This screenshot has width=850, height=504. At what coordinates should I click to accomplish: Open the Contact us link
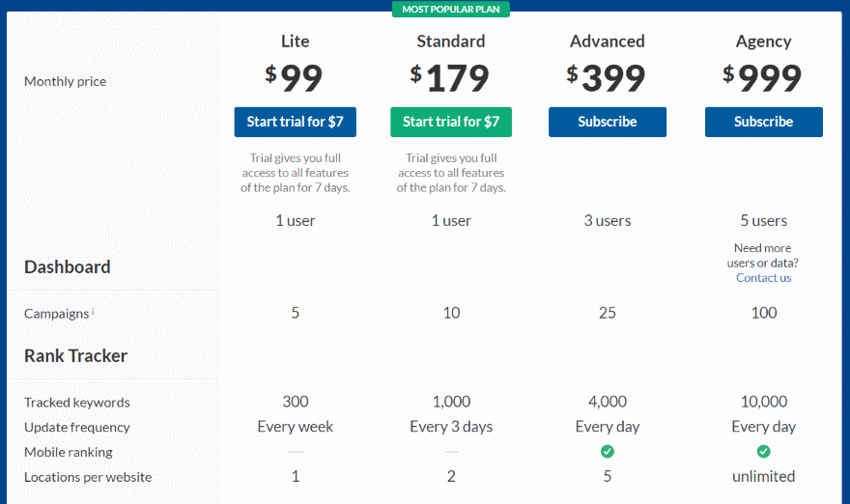[x=763, y=278]
